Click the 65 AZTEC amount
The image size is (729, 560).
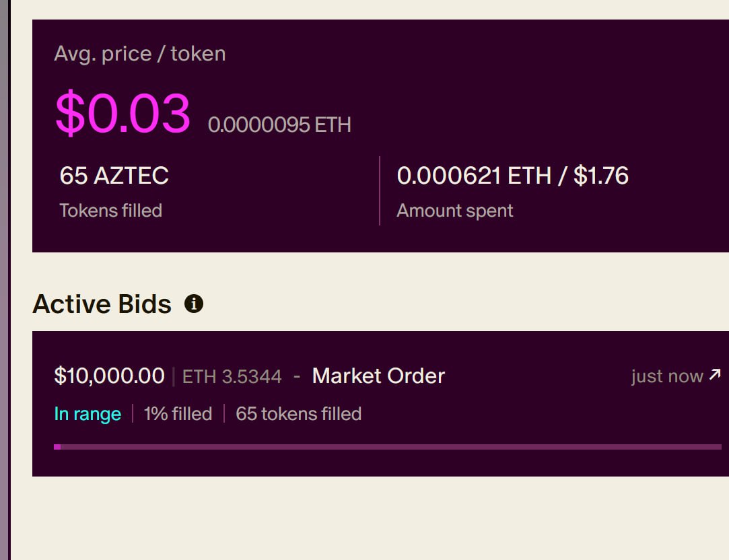tap(114, 176)
